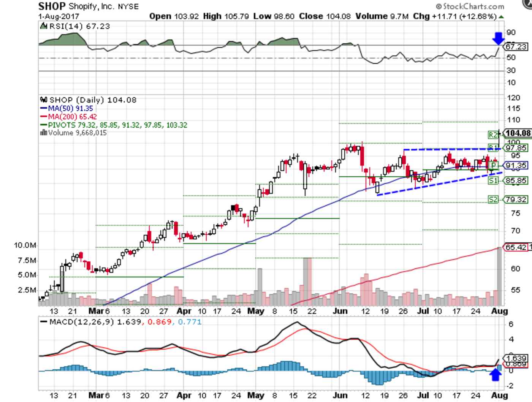Viewport: 532px width, 402px height.
Task: Click the Aug label on MACD axis
Action: [x=499, y=395]
